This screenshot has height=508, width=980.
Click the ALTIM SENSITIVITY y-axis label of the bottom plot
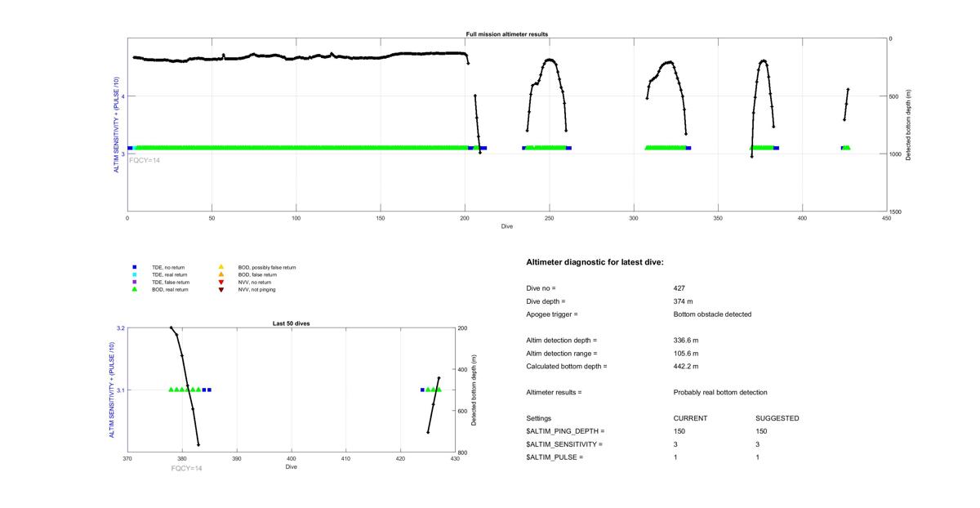click(111, 390)
